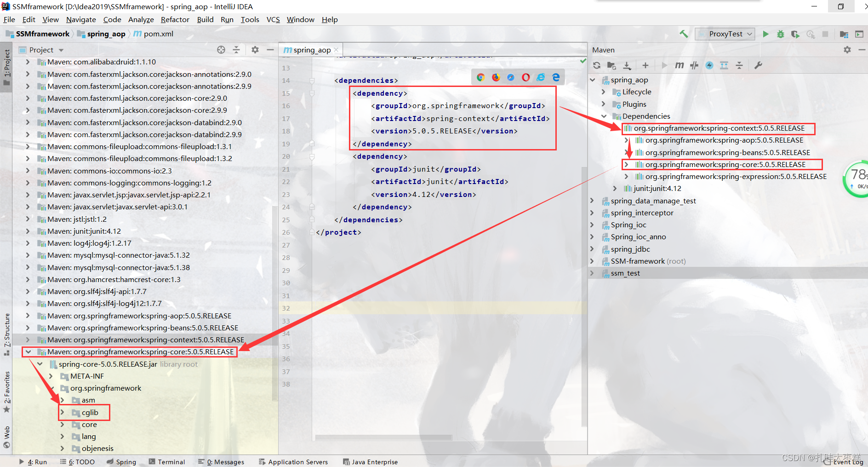Open pom.xml preview in Firefox
Screen dimensions: 868x467
(496, 77)
